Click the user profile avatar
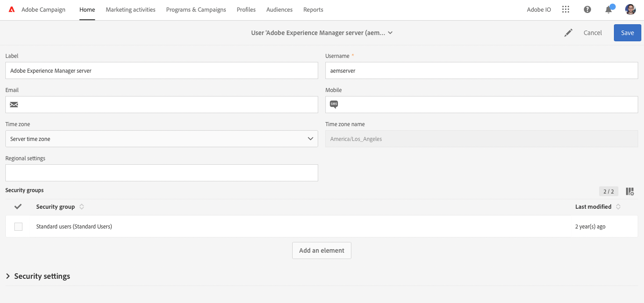 (x=631, y=9)
